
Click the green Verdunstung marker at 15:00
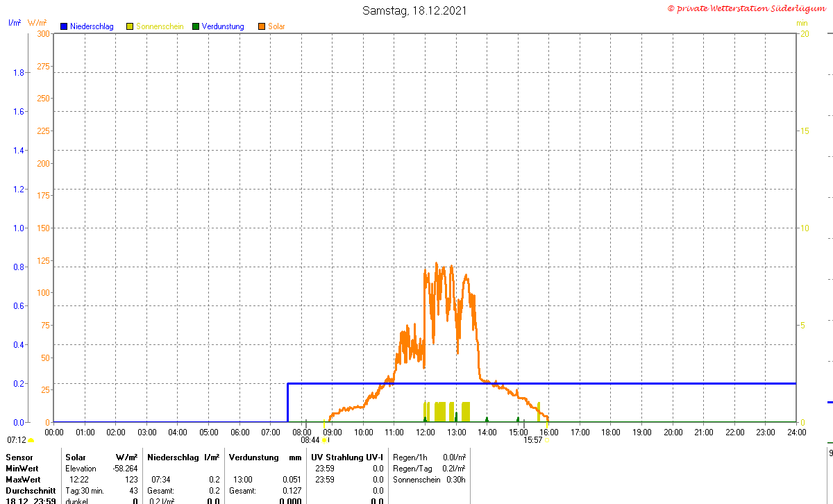[518, 419]
